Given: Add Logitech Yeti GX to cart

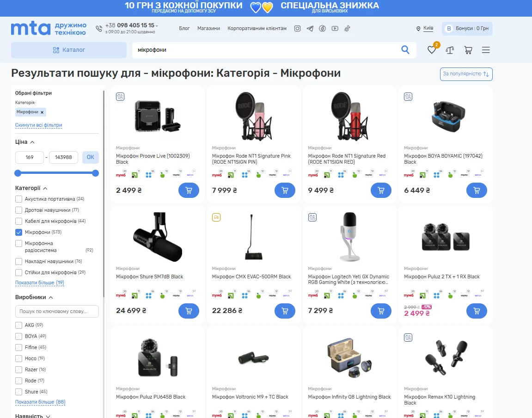Looking at the screenshot, I should 381,311.
